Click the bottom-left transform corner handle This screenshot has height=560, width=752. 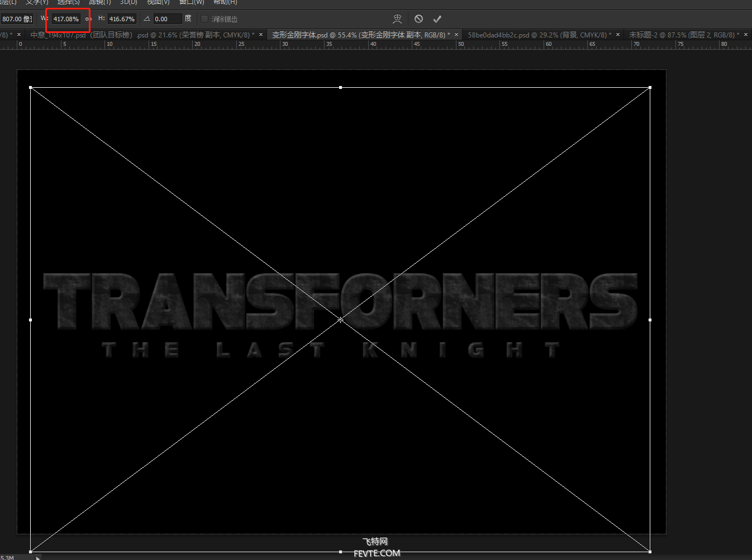click(31, 552)
